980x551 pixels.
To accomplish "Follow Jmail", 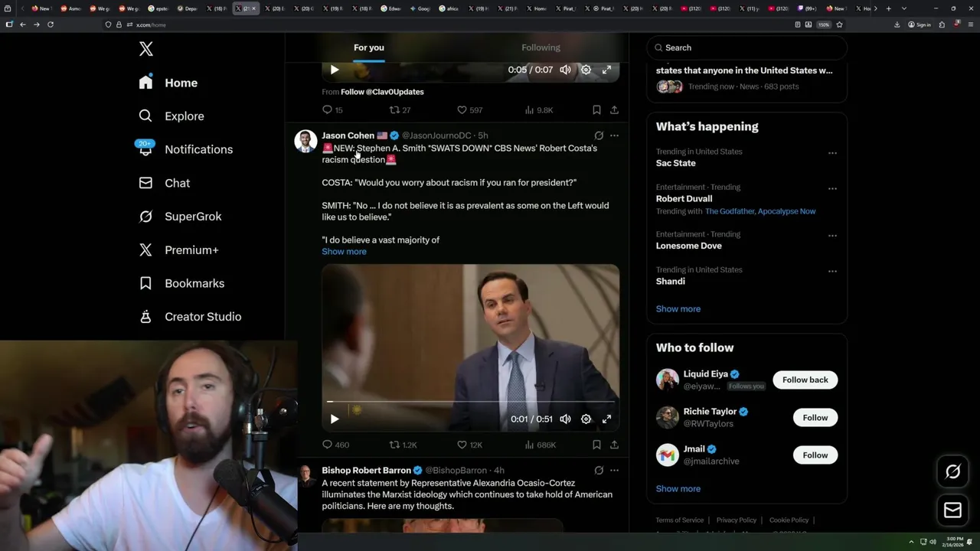I will (815, 455).
